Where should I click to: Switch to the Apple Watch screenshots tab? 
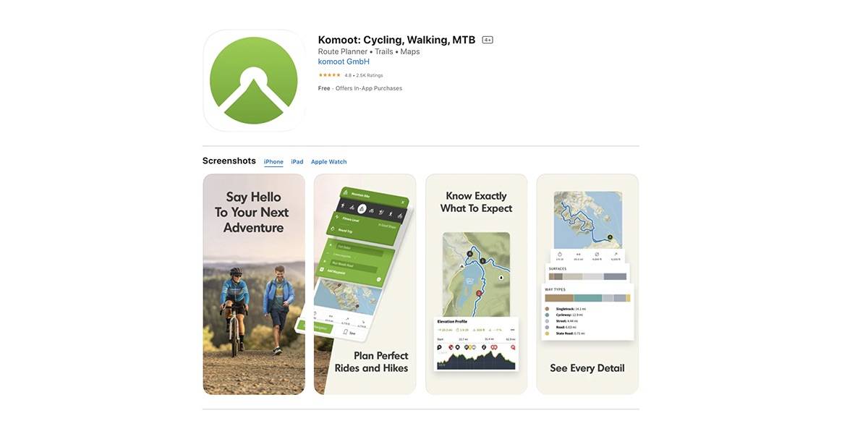329,162
